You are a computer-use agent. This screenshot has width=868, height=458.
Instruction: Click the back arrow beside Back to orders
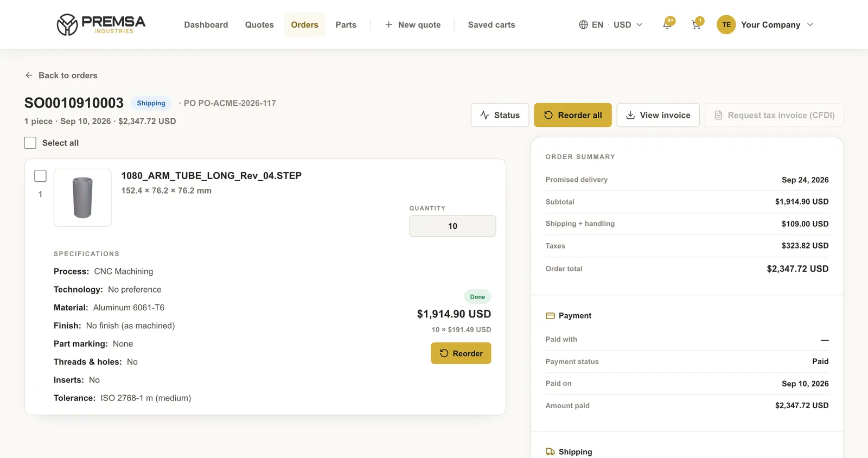29,75
